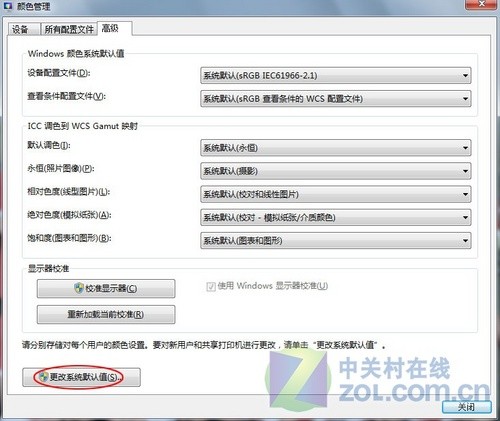Screen dimensions: 500x421
Task: Close the 颜色管理 window
Action: coord(482,4)
